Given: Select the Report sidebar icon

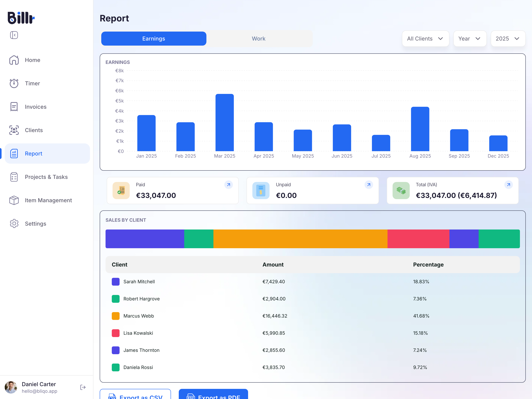Looking at the screenshot, I should [x=14, y=154].
